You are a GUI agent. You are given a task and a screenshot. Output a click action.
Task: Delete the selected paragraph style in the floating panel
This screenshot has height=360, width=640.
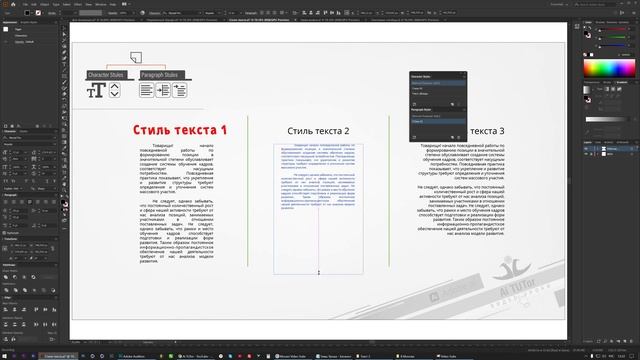(x=459, y=138)
